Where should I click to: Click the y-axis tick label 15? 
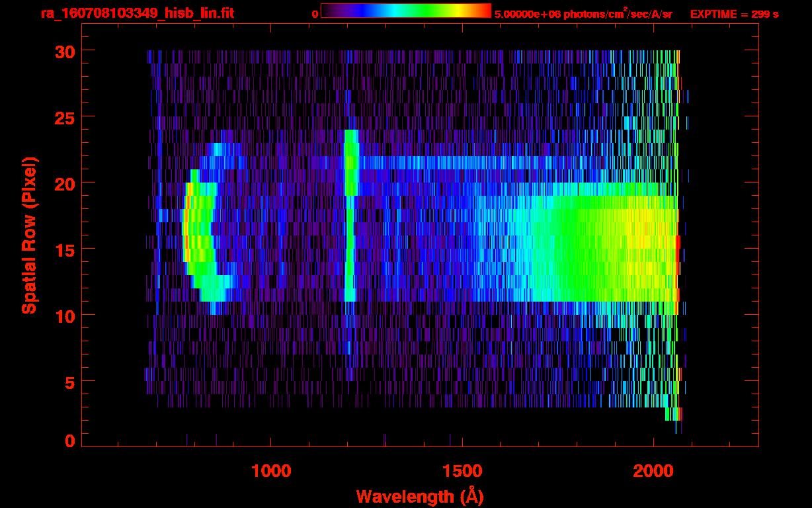tap(65, 249)
